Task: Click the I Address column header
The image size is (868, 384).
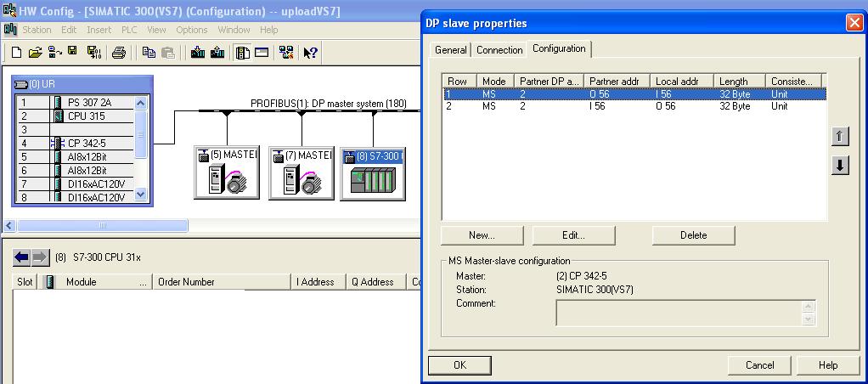Action: [318, 282]
